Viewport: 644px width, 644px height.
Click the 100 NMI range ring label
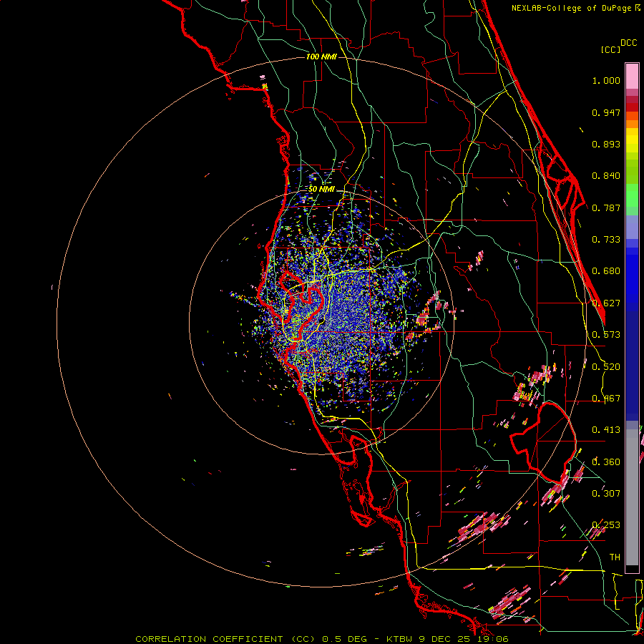point(321,57)
